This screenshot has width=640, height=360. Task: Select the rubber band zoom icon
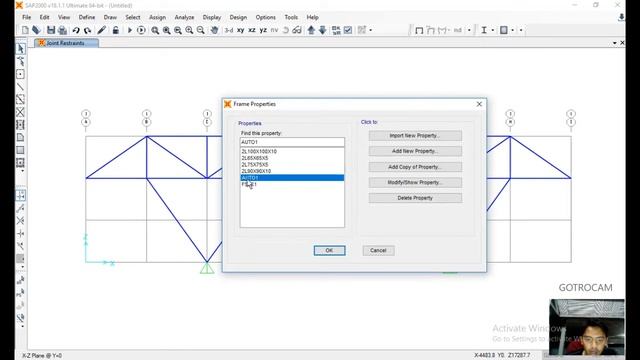click(x=155, y=30)
